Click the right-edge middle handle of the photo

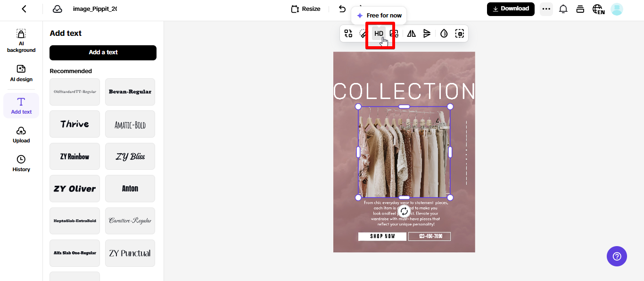coord(450,152)
